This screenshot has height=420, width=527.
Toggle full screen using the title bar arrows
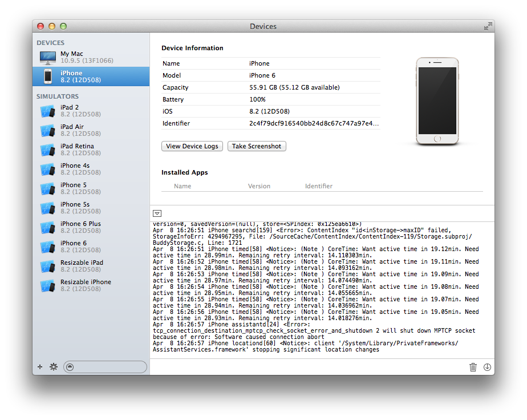(x=488, y=26)
